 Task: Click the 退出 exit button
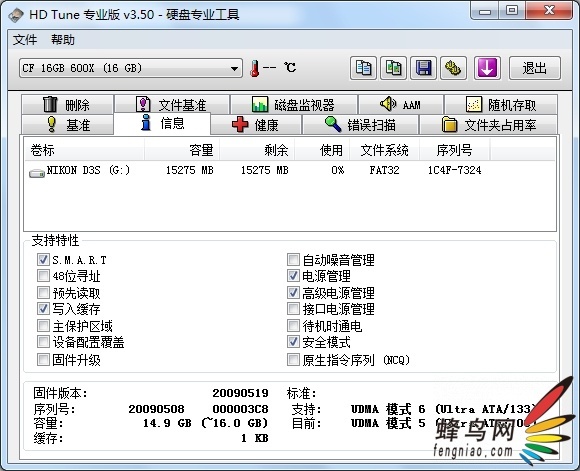(x=535, y=68)
